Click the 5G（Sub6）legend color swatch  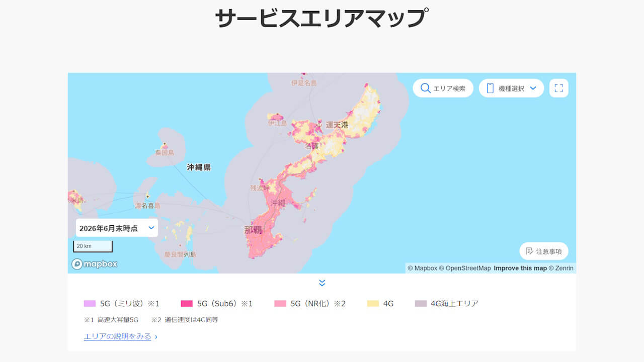187,304
